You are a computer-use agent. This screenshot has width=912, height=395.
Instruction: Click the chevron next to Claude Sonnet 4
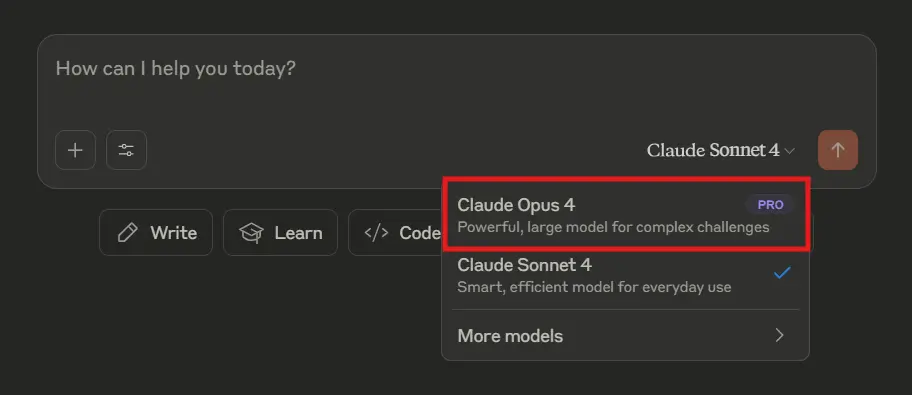789,151
